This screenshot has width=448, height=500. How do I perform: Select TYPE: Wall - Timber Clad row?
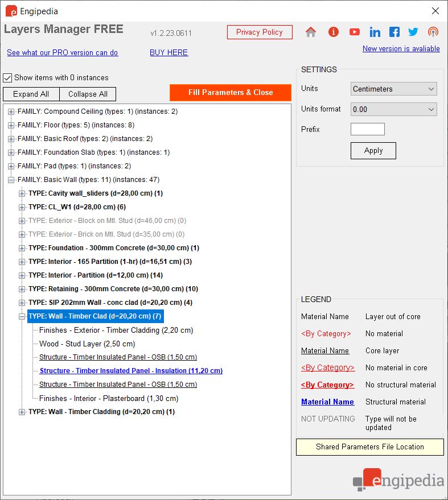95,316
